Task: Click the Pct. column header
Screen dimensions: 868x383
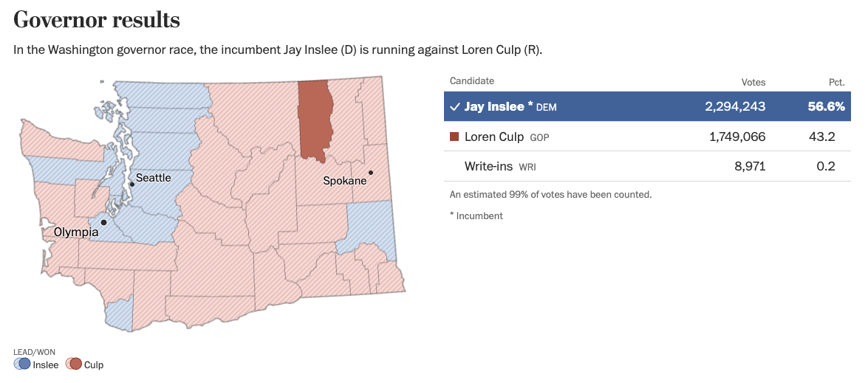Action: 837,83
